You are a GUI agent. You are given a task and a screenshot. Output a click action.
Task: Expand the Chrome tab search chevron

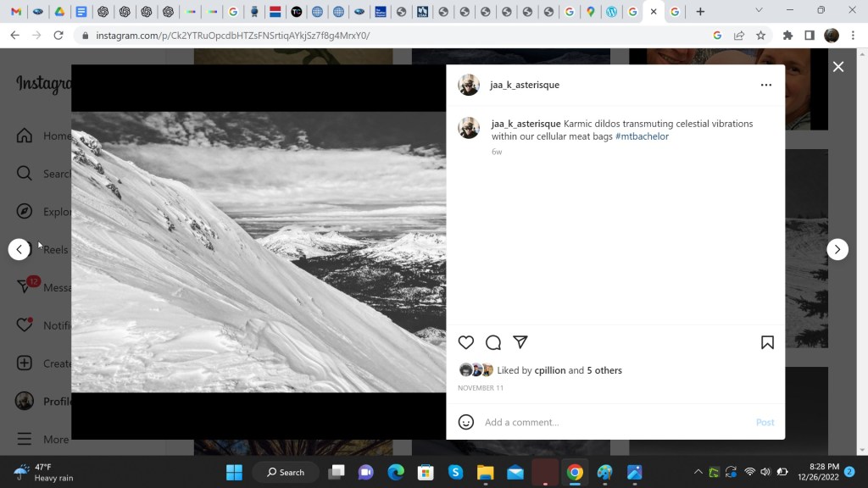(x=758, y=11)
